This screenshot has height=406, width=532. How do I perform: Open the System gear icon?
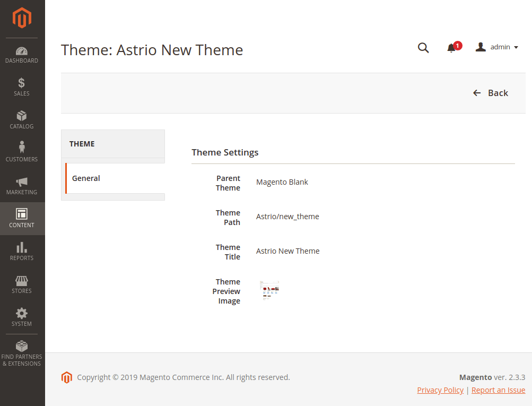(22, 313)
